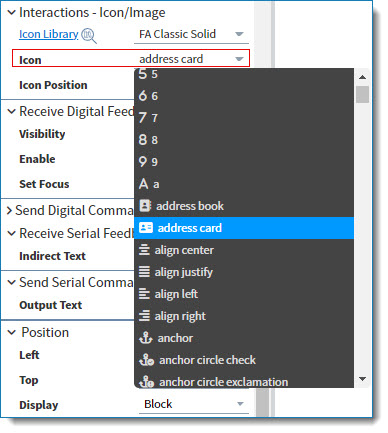Choose the 8 icon option
The height and width of the screenshot is (433, 388).
coord(244,140)
